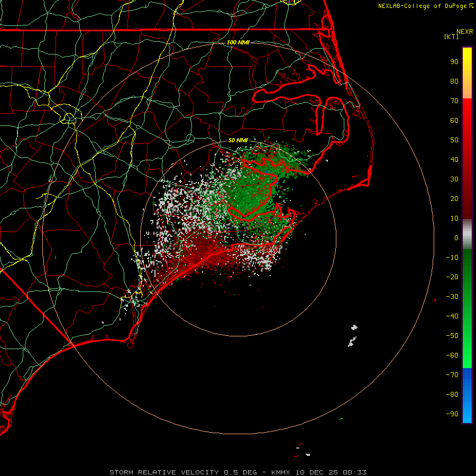Click the -40 value on the velocity scale

452,316
